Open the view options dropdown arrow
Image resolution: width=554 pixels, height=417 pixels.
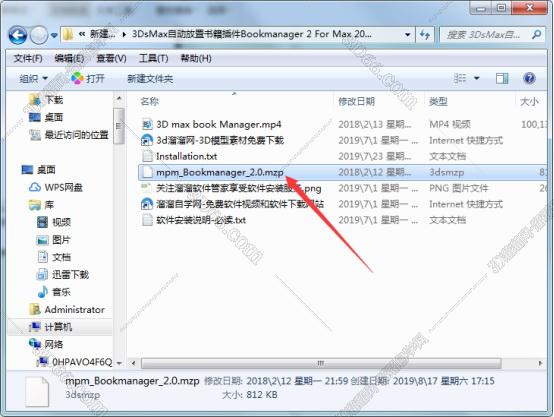click(477, 78)
